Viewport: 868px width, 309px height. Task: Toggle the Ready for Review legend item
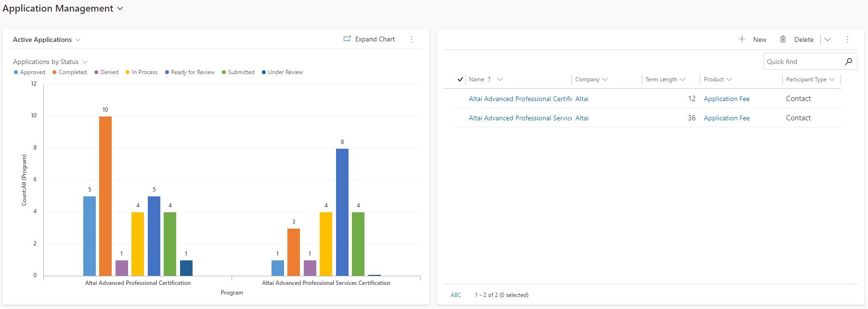(x=190, y=72)
